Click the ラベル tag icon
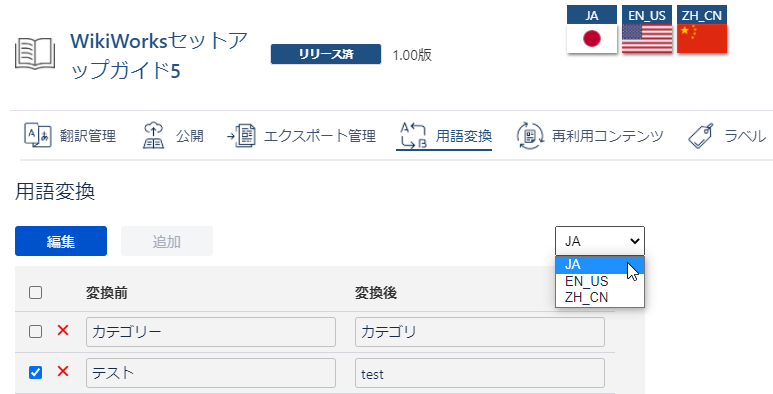Viewport: 773px width, 394px height. (701, 136)
